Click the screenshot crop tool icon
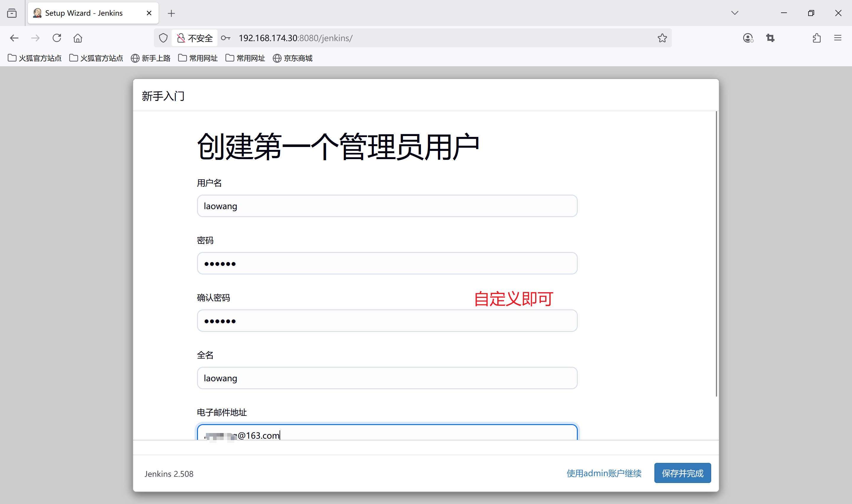The height and width of the screenshot is (504, 852). click(770, 38)
